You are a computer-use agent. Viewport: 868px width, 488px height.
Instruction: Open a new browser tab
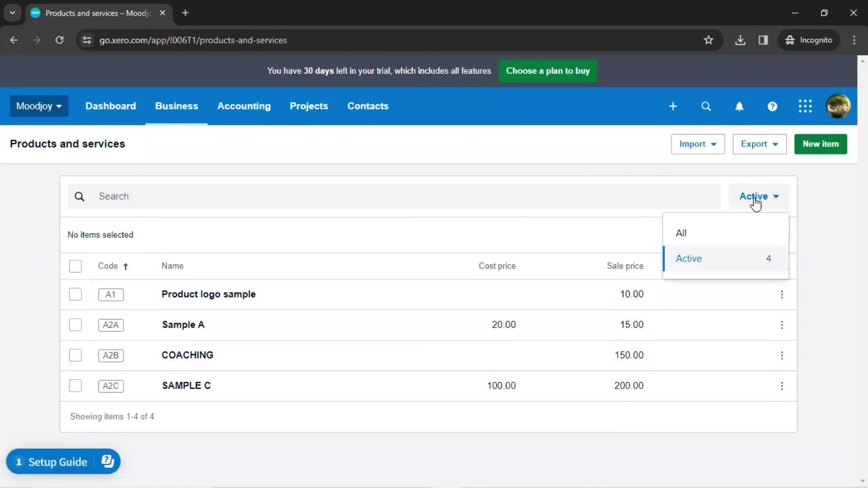click(185, 13)
